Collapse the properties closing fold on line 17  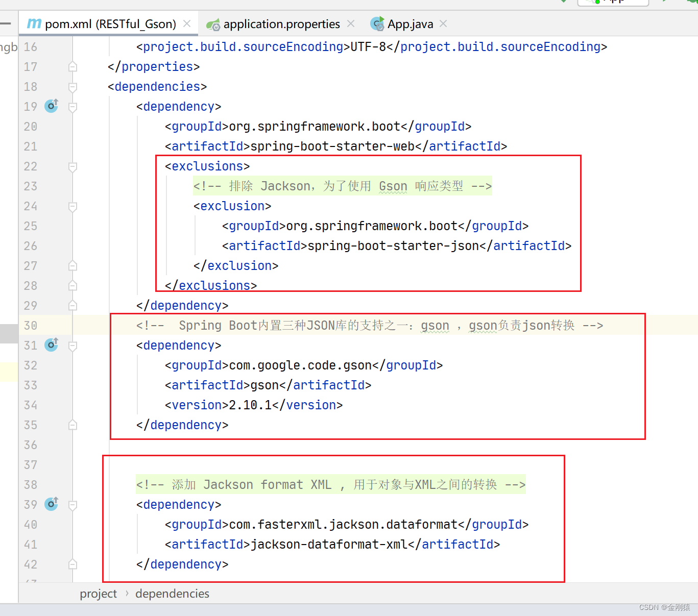[73, 67]
